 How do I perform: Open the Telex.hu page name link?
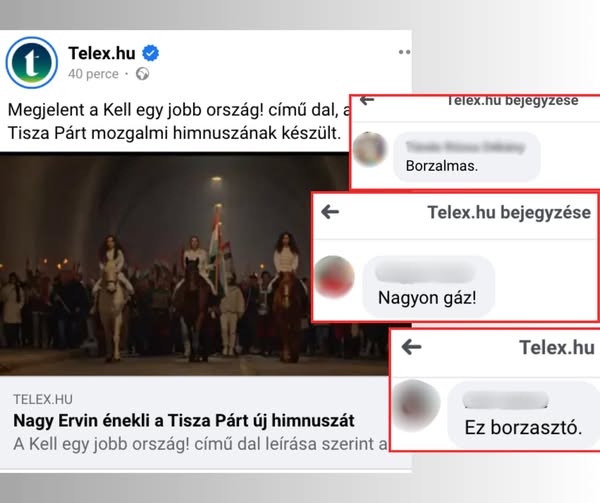point(102,53)
